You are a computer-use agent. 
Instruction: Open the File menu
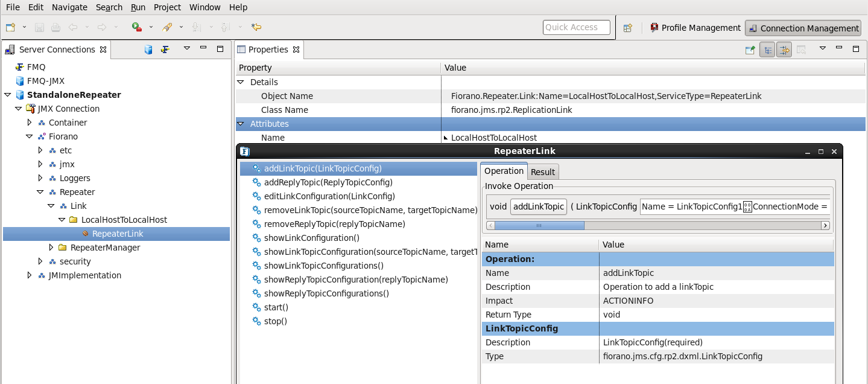click(x=13, y=7)
